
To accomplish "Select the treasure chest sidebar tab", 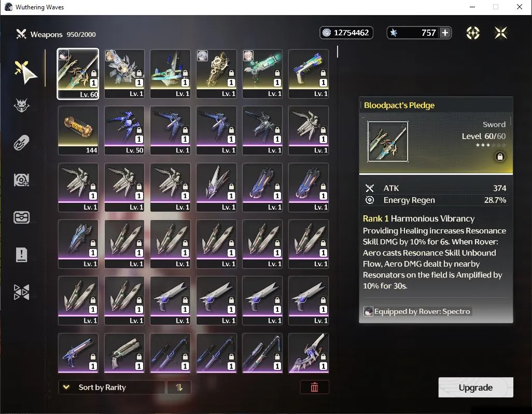I will click(x=21, y=217).
